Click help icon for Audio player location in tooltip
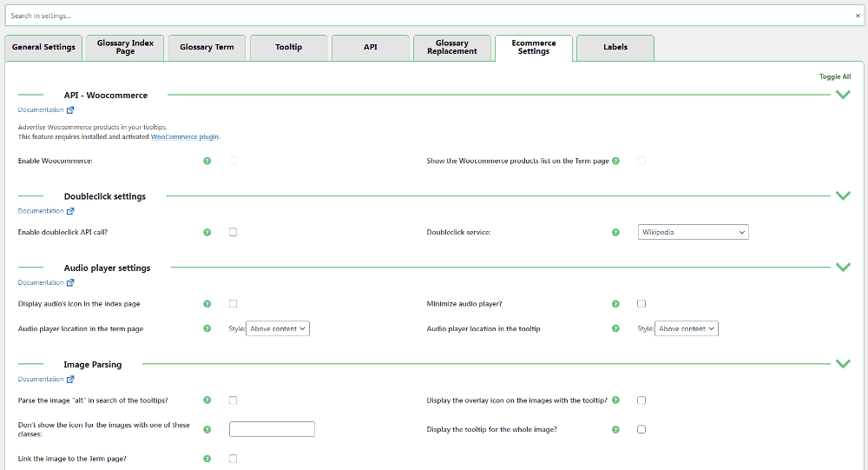Image resolution: width=868 pixels, height=470 pixels. (615, 328)
